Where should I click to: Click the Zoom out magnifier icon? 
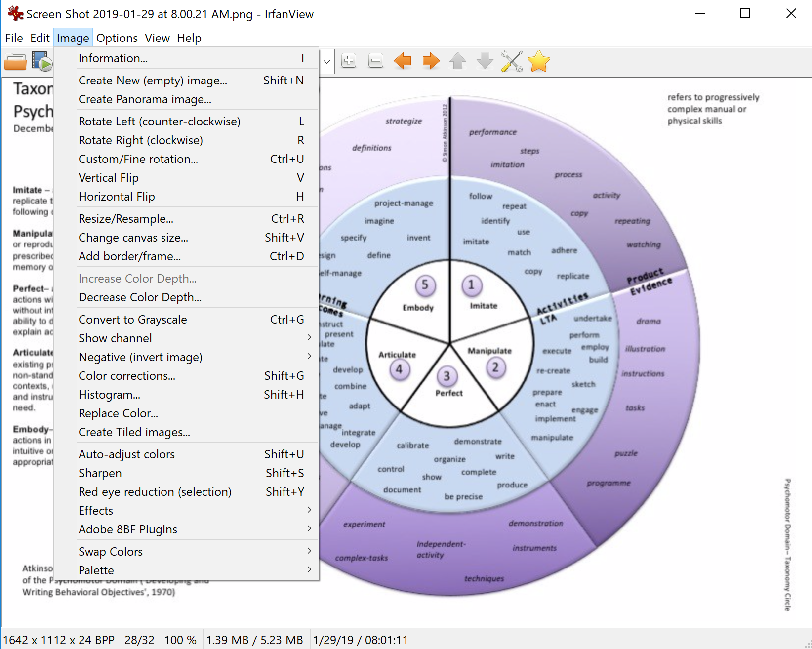coord(376,61)
